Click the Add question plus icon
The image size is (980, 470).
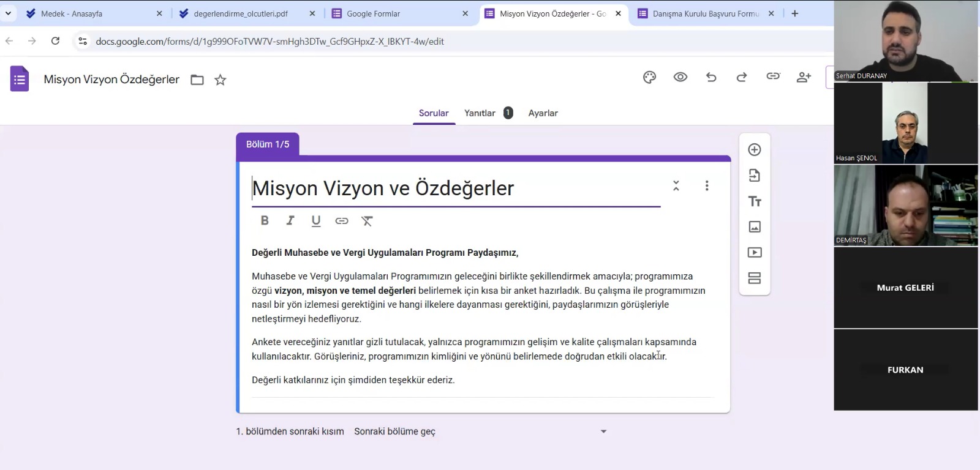coord(755,150)
